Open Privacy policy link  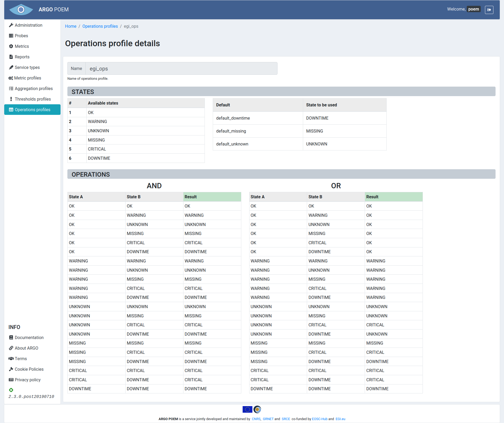click(x=28, y=380)
